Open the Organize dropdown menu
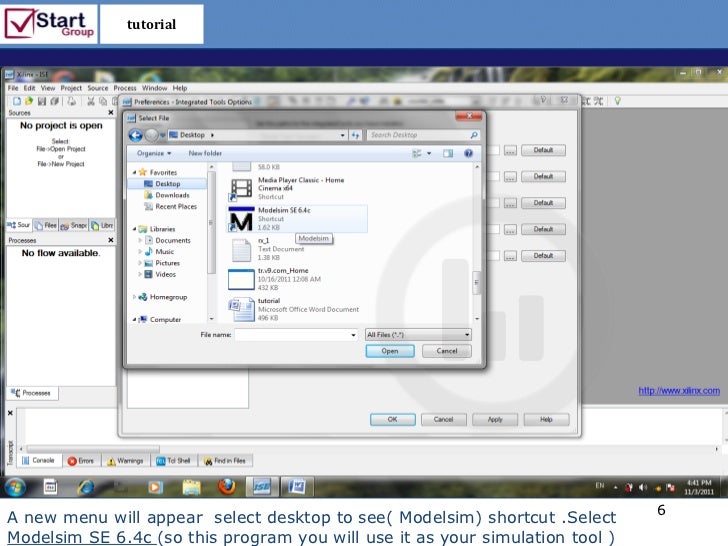The width and height of the screenshot is (728, 546). click(154, 153)
